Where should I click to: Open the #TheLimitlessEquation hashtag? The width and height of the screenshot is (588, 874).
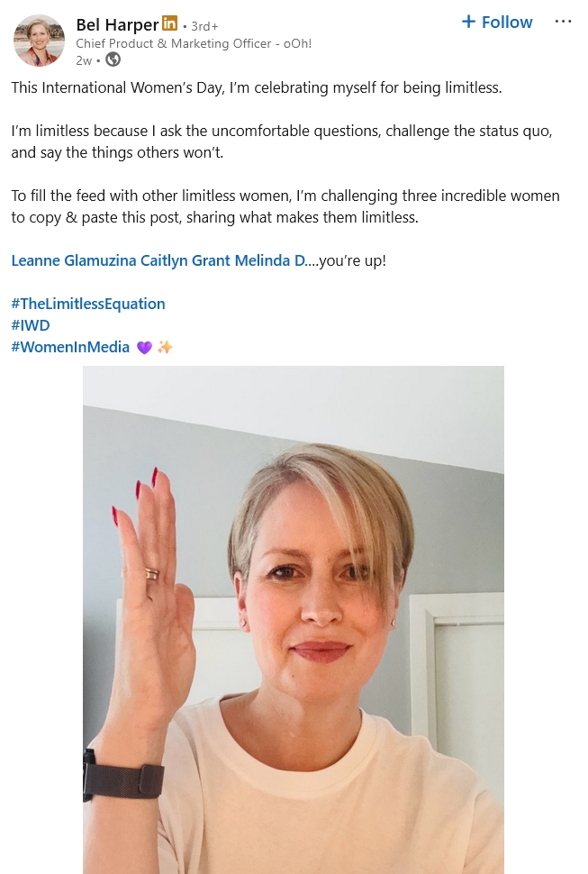click(x=88, y=304)
